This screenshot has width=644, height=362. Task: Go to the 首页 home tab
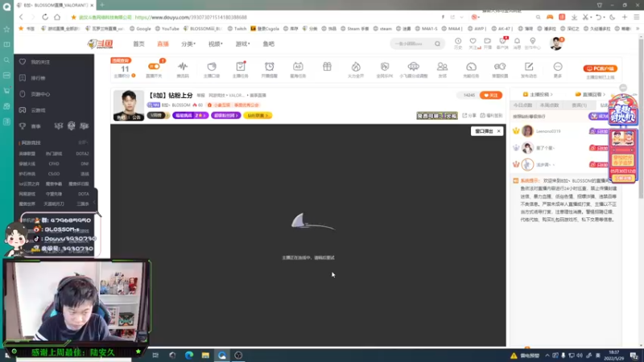pos(138,44)
